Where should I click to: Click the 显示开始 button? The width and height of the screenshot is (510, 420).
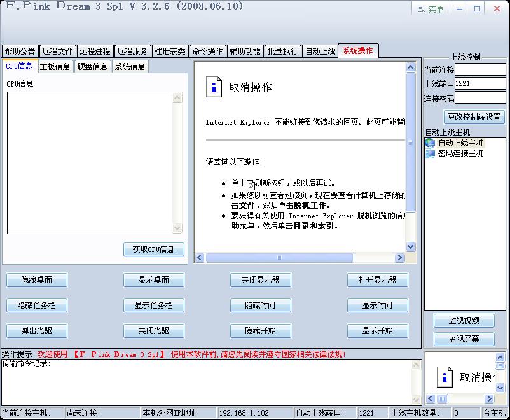click(378, 331)
